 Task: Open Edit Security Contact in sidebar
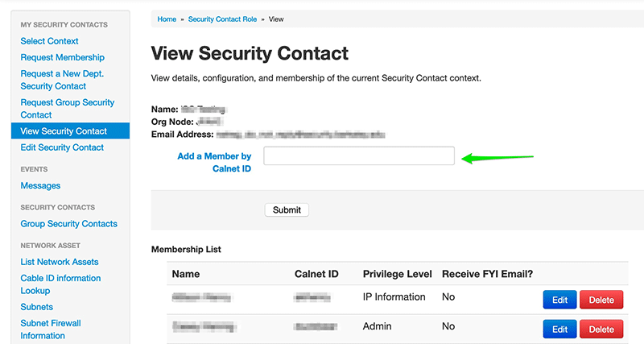click(x=62, y=147)
